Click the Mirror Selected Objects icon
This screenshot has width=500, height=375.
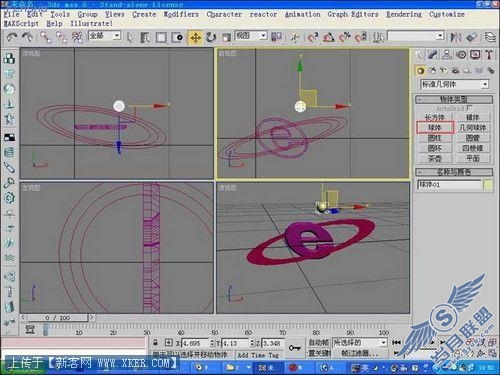point(456,37)
